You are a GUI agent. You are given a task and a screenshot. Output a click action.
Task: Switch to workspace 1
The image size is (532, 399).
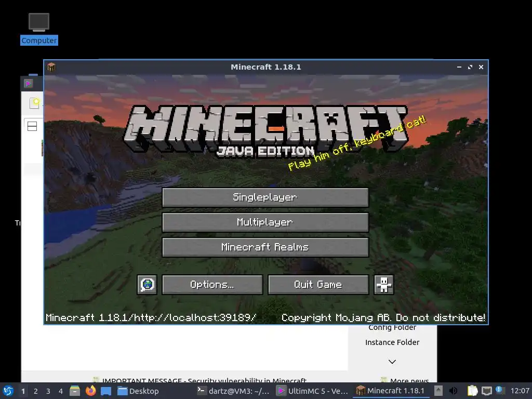pos(23,391)
